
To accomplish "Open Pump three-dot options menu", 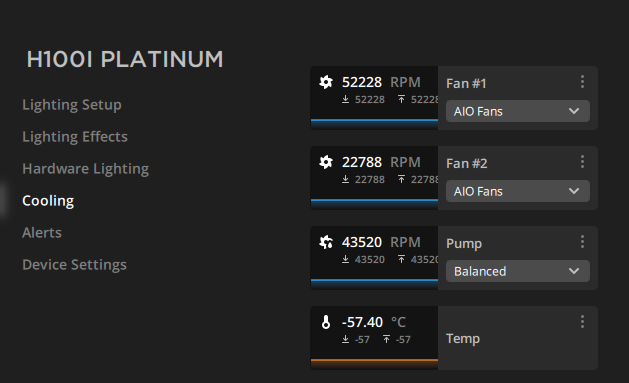I will pos(582,241).
